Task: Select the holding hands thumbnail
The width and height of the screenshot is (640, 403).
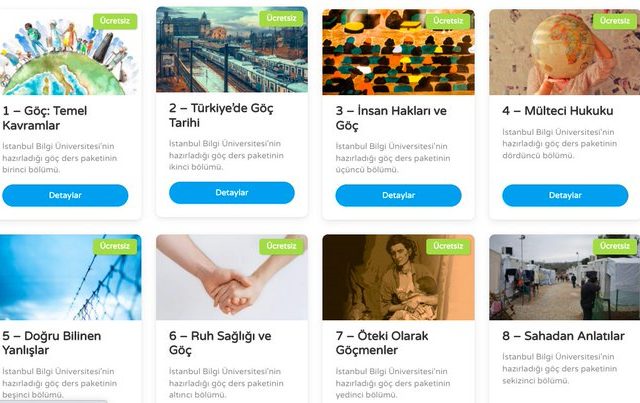Action: pyautogui.click(x=232, y=277)
